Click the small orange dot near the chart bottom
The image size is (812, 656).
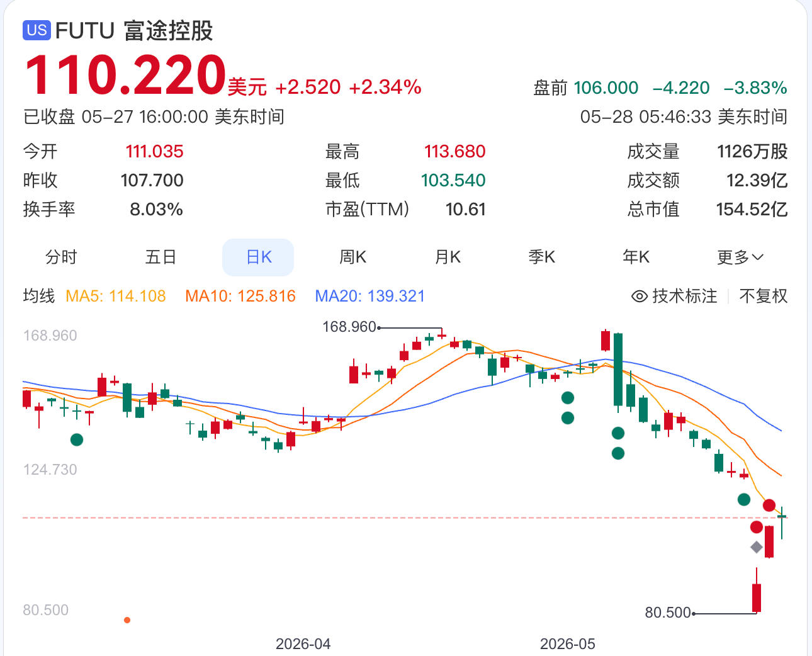[x=127, y=620]
